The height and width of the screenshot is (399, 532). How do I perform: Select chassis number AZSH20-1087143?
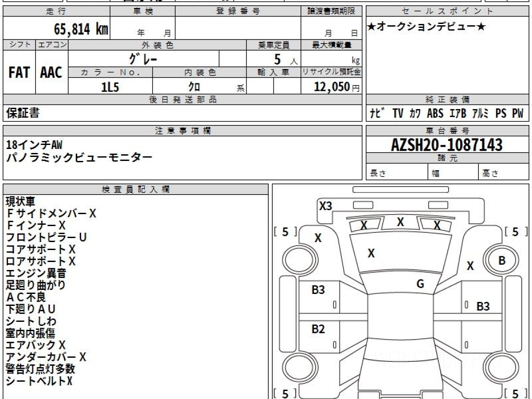[x=447, y=145]
